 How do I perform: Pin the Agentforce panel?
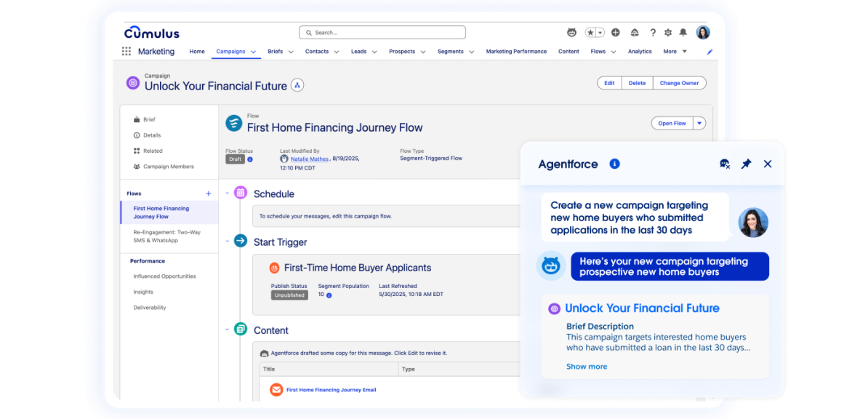[746, 164]
